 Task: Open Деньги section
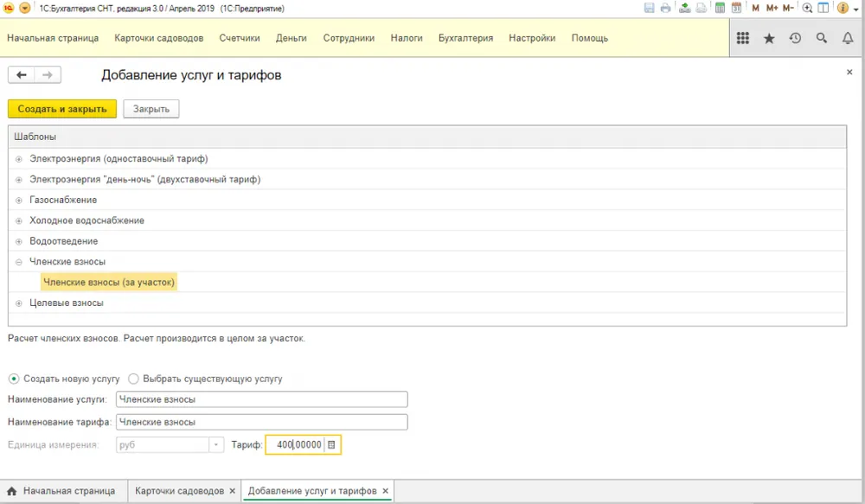[292, 38]
